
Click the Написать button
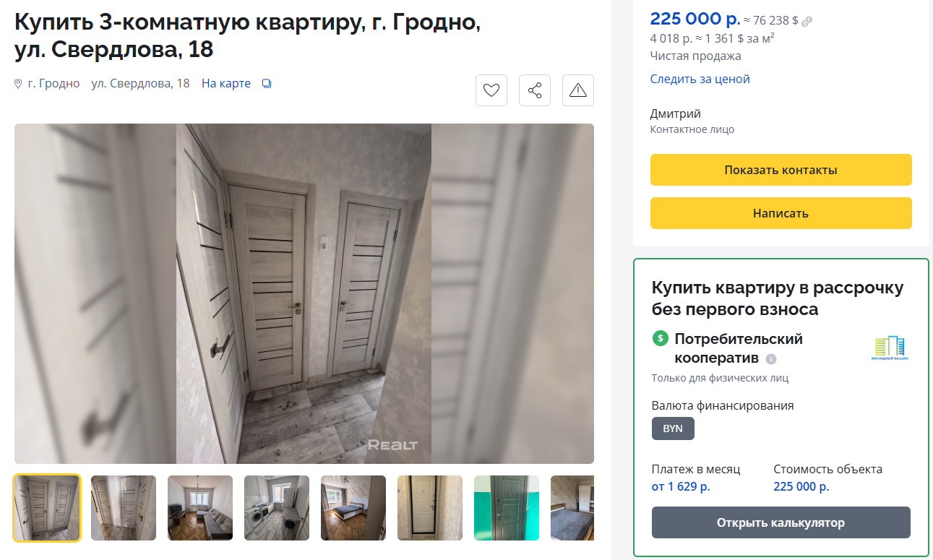pyautogui.click(x=781, y=213)
